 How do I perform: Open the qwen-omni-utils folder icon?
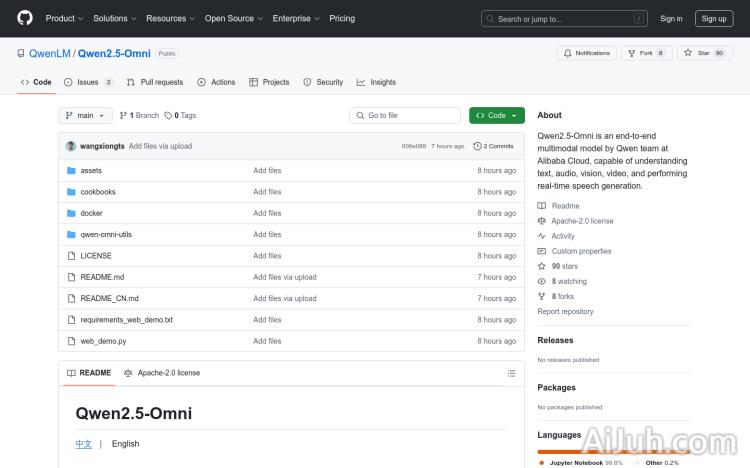(x=71, y=234)
